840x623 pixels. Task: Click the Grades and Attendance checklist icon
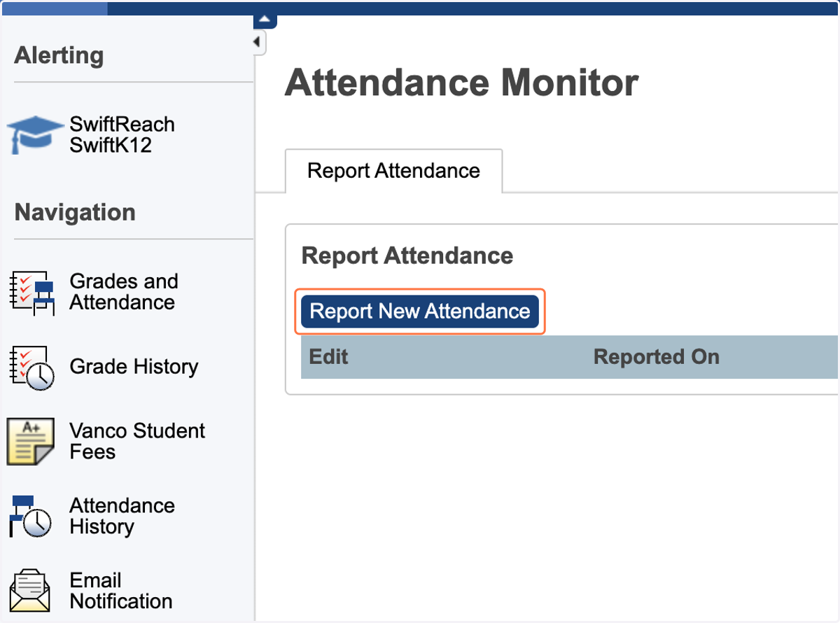(32, 293)
